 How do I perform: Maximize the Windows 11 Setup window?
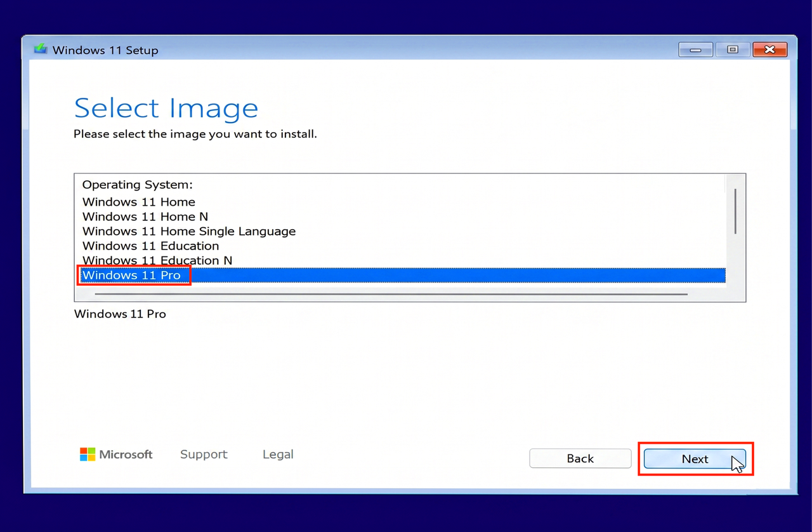[x=733, y=50]
